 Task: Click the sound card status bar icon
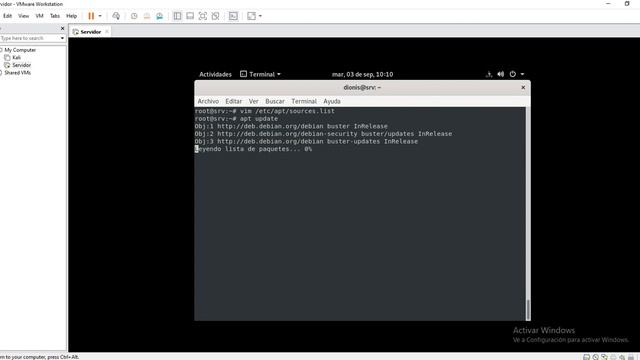pyautogui.click(x=622, y=357)
